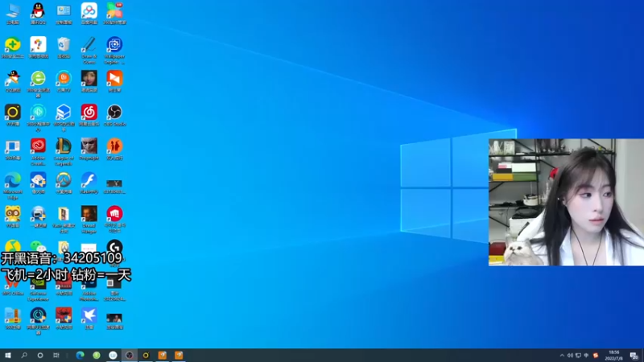Open the This PC desktop icon

[13, 14]
